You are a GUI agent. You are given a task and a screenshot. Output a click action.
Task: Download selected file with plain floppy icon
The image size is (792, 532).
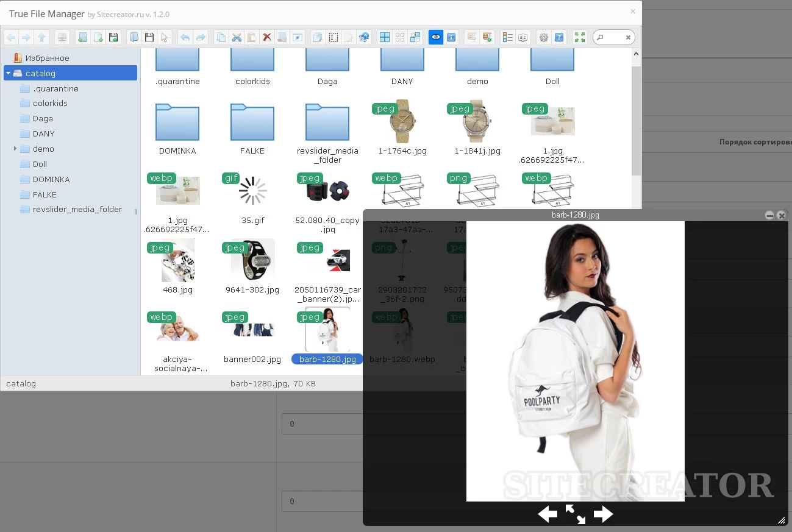coord(149,37)
